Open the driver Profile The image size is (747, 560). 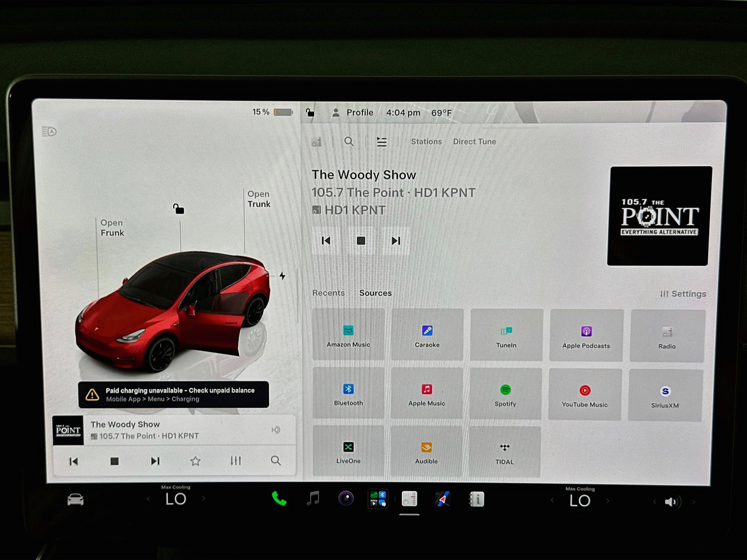(353, 113)
